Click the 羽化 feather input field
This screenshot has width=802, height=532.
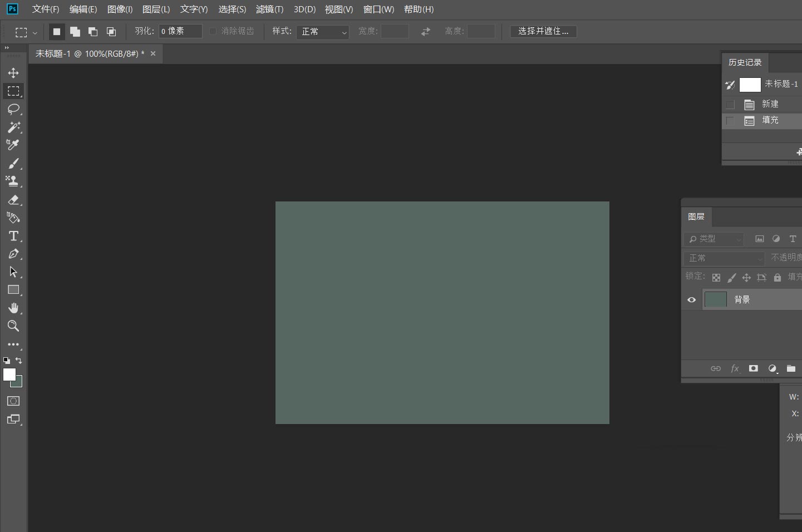click(x=180, y=31)
